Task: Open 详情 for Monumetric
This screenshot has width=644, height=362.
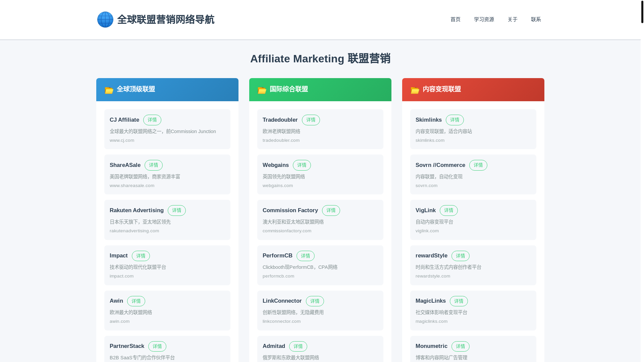Action: [x=461, y=346]
